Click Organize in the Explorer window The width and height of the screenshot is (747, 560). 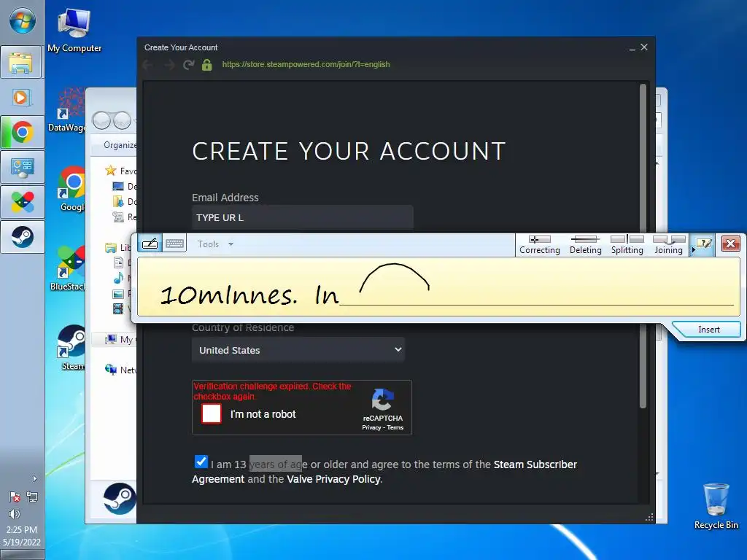[120, 145]
